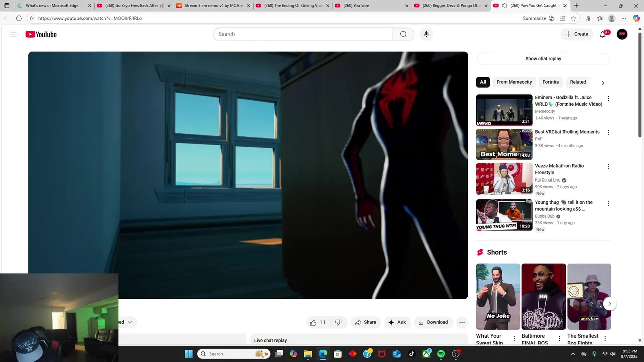Select the From Memeocity chip

pyautogui.click(x=514, y=82)
